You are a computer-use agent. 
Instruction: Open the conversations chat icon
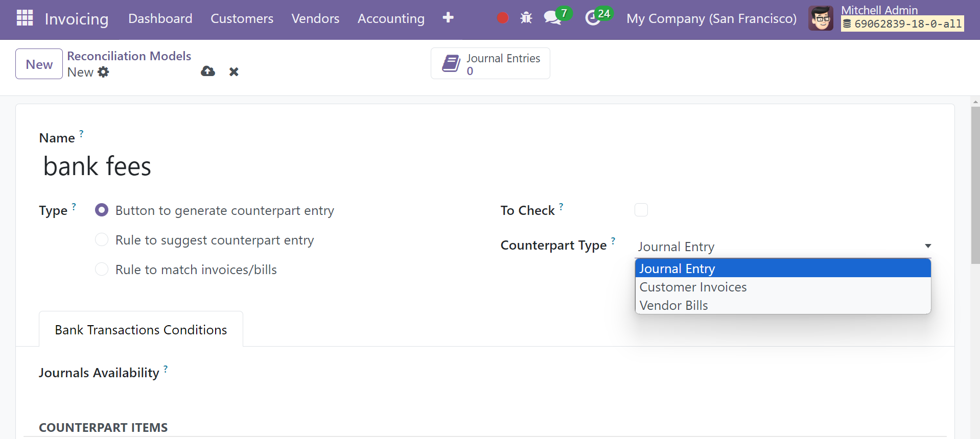tap(552, 18)
